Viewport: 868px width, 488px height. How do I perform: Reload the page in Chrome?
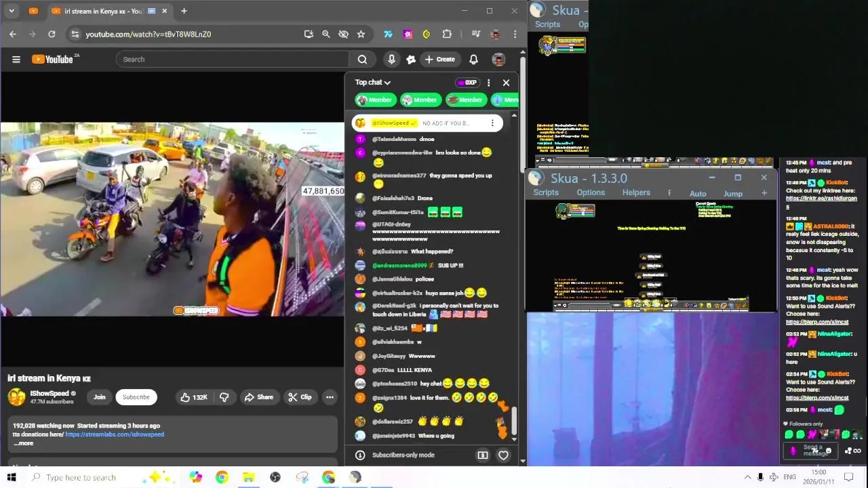click(x=52, y=34)
